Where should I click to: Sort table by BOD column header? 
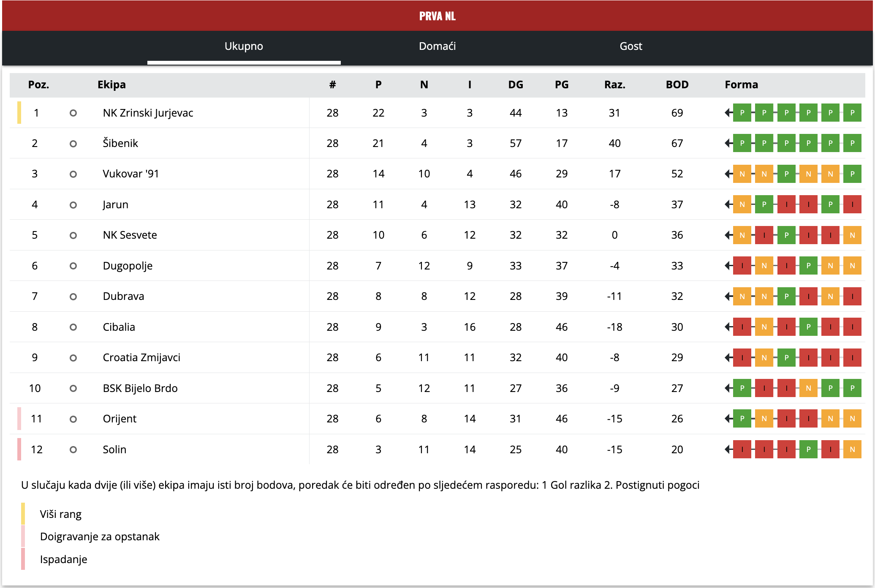677,84
